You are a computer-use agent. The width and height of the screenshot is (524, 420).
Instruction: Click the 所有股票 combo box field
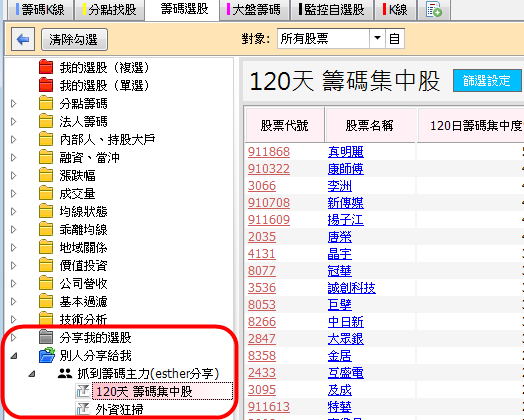tap(323, 39)
